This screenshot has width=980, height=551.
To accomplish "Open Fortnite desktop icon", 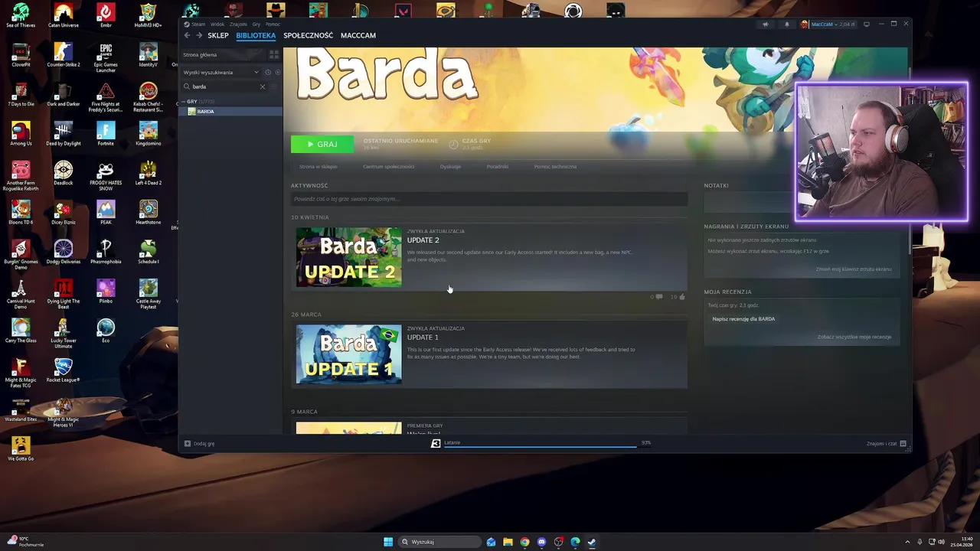I will (106, 133).
